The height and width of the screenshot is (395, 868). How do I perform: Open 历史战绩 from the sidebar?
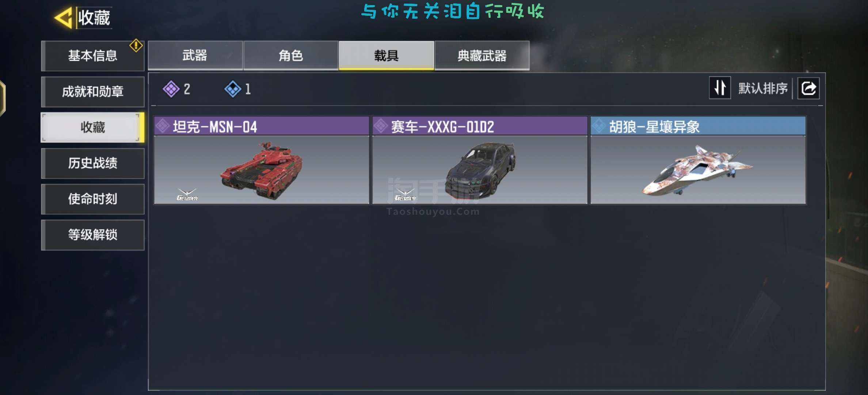pos(93,163)
